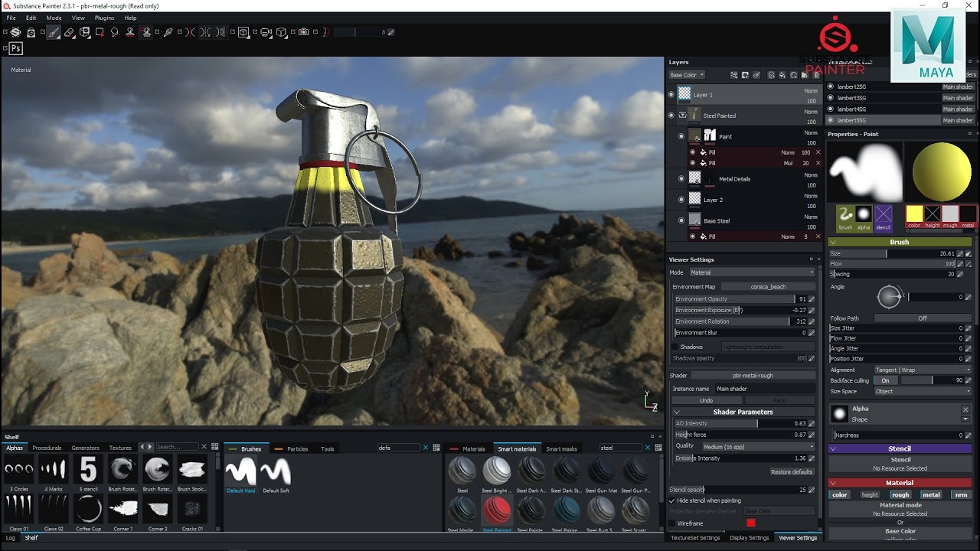The height and width of the screenshot is (551, 980).
Task: Select the Paint brush tool in toolbar
Action: click(x=54, y=32)
